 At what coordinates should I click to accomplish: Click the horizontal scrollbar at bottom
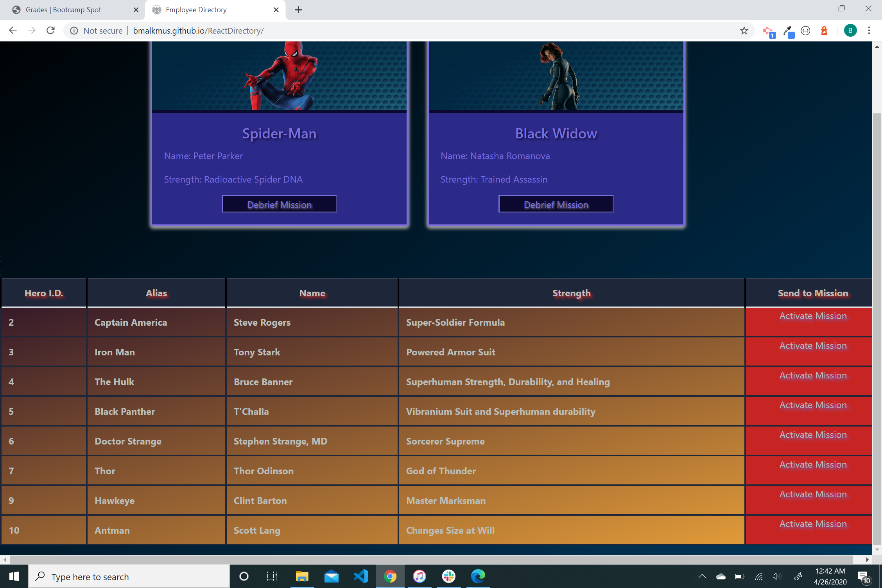(x=430, y=559)
